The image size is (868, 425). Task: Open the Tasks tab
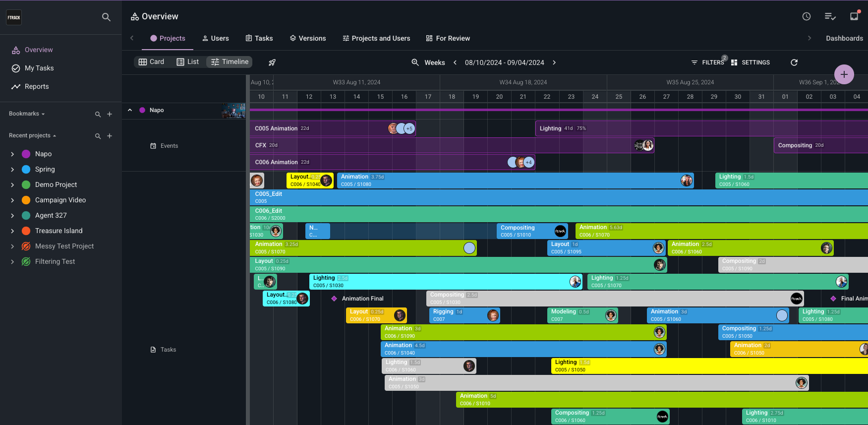[259, 38]
